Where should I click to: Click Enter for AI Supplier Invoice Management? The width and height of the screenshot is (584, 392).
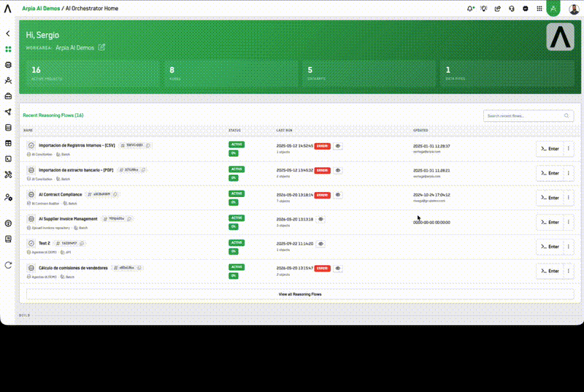click(x=550, y=222)
